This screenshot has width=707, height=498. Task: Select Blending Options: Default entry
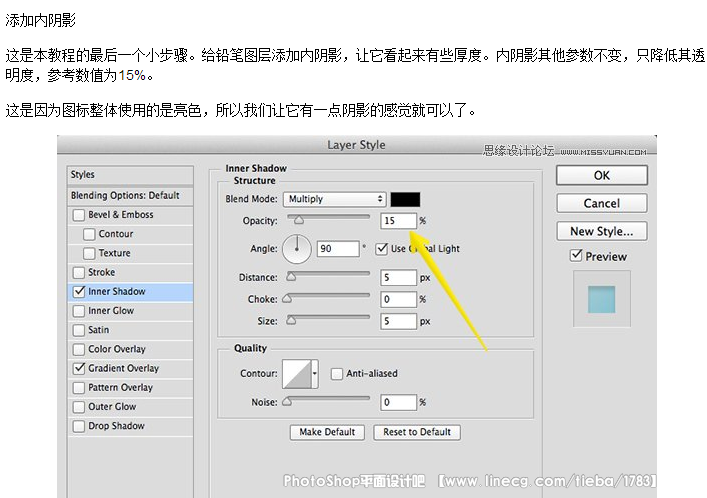(125, 196)
